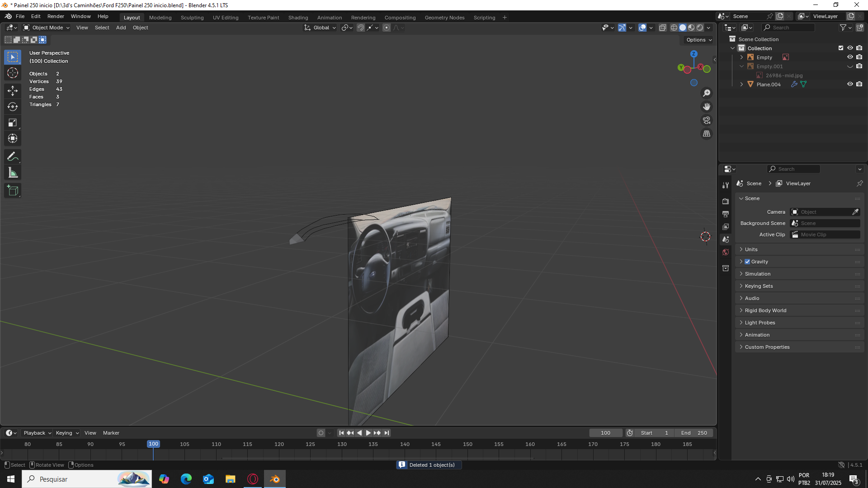
Task: Choose the Add Cube tool
Action: tap(13, 190)
